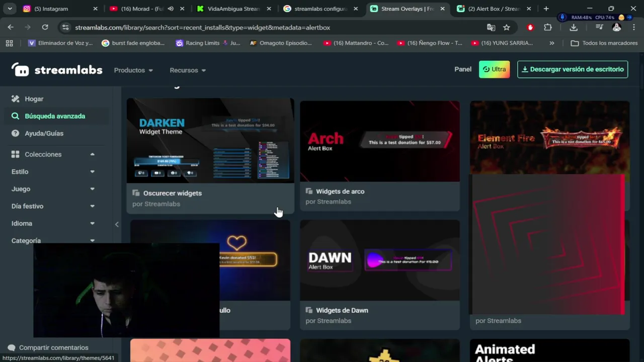Open the browser downloads icon

tap(574, 27)
